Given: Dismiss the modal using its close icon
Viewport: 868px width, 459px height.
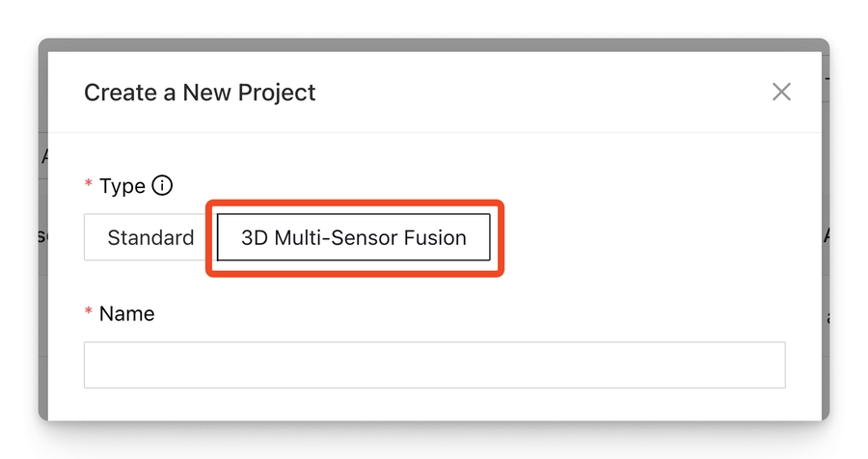Looking at the screenshot, I should (781, 92).
